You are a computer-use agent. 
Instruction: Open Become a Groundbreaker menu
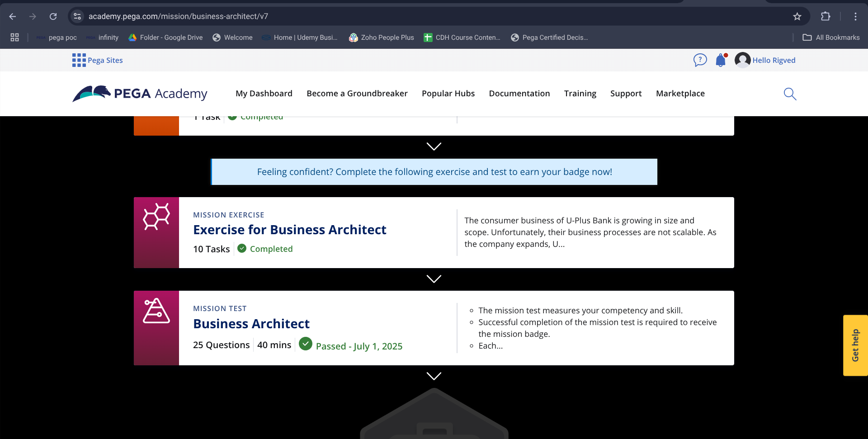[x=357, y=94]
